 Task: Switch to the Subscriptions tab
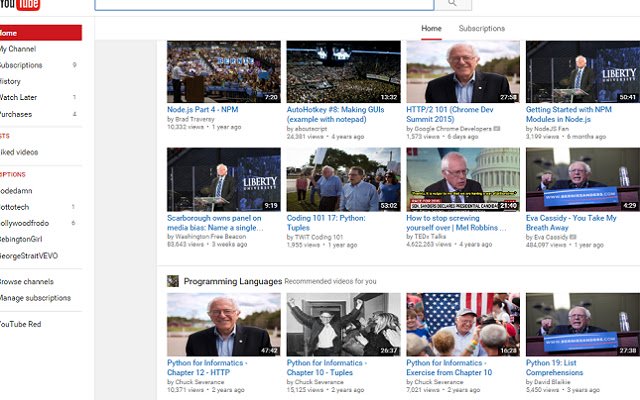click(x=482, y=28)
